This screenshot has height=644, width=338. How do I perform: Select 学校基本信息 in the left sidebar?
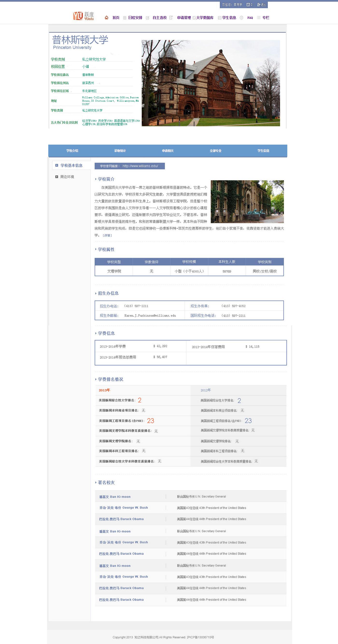pos(71,166)
